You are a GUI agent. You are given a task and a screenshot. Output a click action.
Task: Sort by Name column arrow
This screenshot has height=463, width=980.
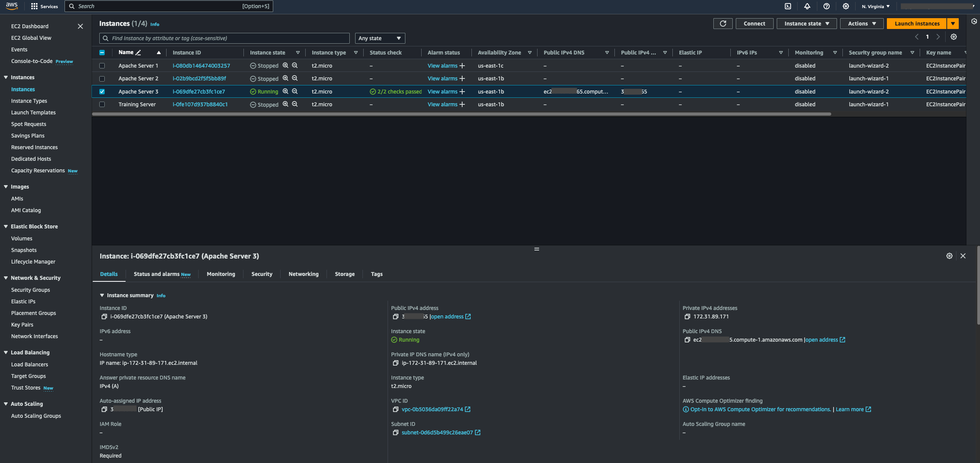point(159,53)
